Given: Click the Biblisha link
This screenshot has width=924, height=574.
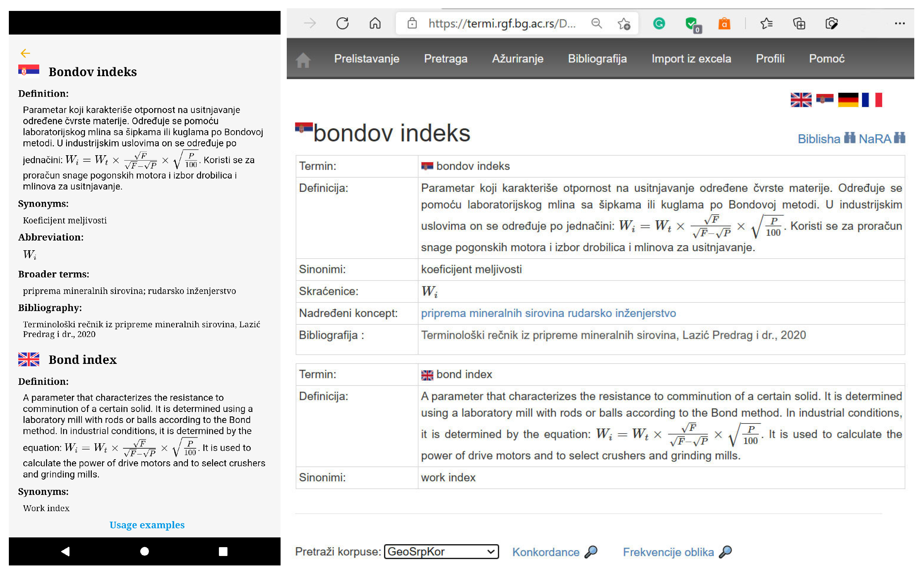Looking at the screenshot, I should click(x=819, y=139).
